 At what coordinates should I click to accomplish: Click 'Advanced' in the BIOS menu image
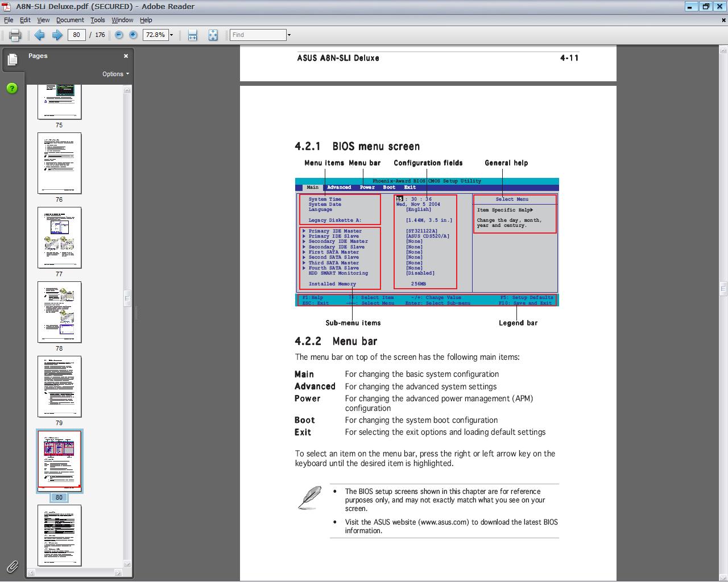coord(339,187)
